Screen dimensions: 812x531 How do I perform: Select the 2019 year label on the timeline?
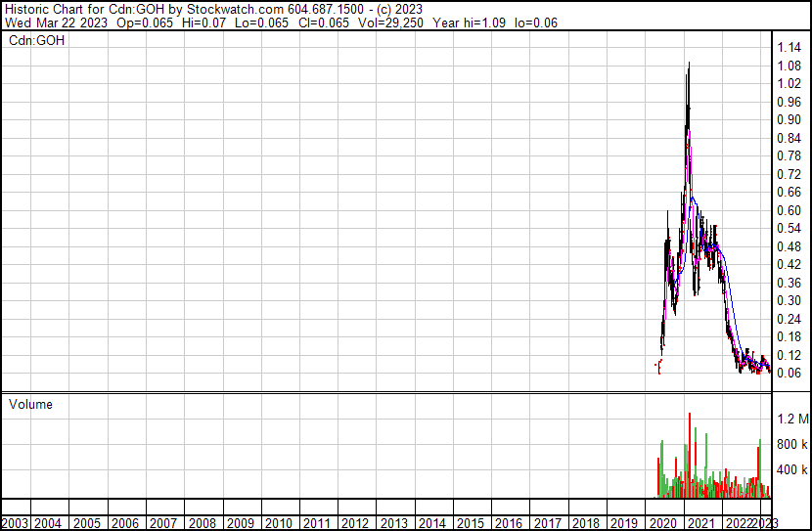click(x=624, y=523)
